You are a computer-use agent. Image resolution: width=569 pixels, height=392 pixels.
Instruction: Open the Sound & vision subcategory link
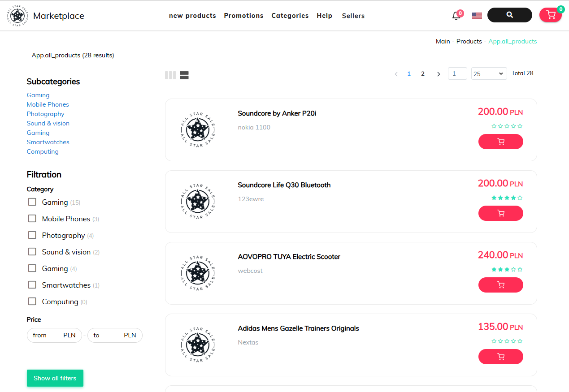coord(48,123)
